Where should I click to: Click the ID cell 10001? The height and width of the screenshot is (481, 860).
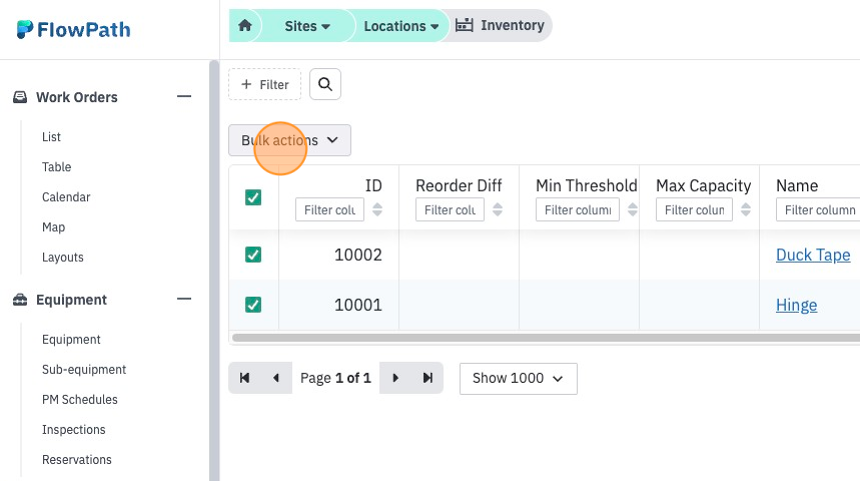[x=358, y=304]
